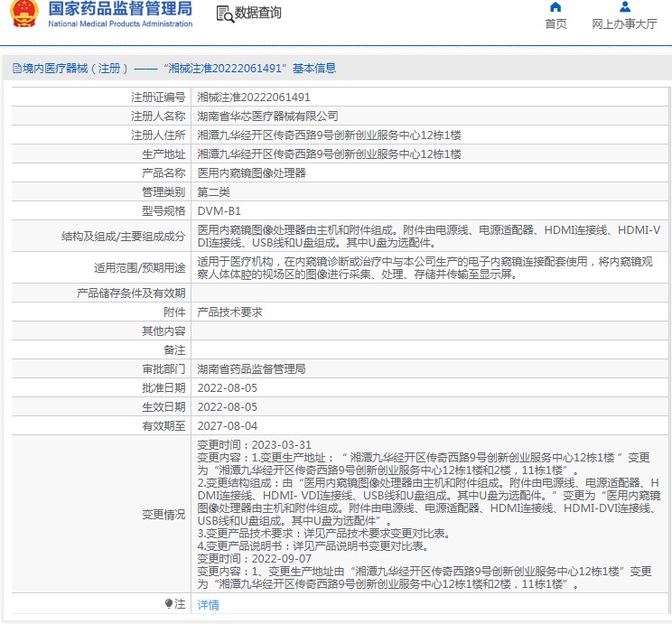The height and width of the screenshot is (624, 672).
Task: Click 4.变更产品说明书 line
Action: click(x=313, y=546)
